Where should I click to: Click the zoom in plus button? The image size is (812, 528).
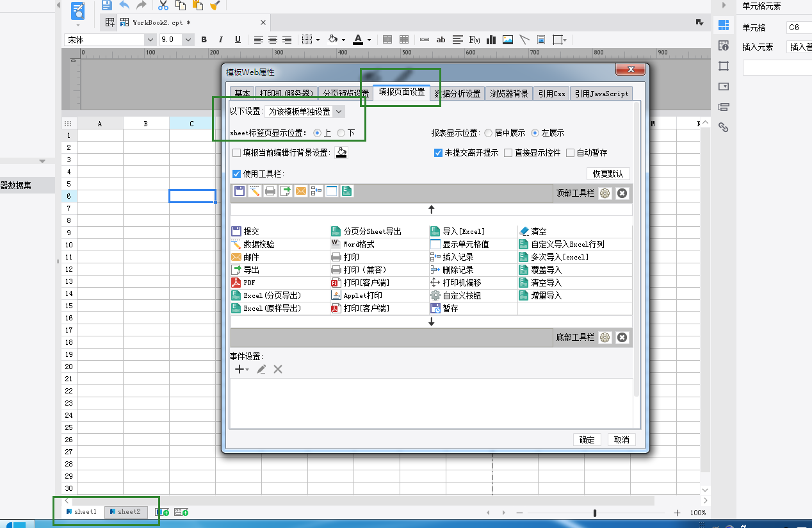pos(677,513)
